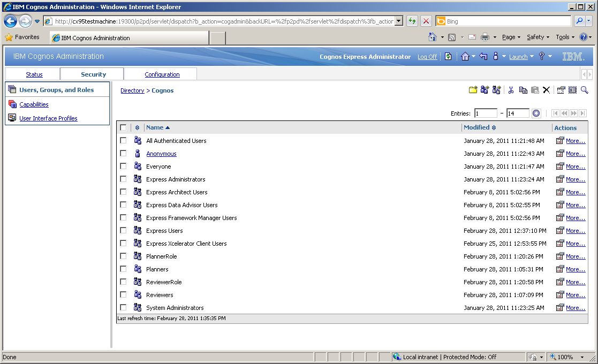Click the browser Stop icon

click(426, 21)
